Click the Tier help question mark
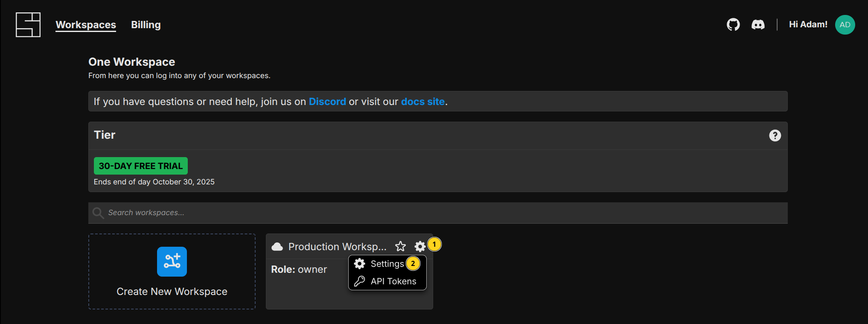Screen dimensions: 868x324 (x=775, y=135)
